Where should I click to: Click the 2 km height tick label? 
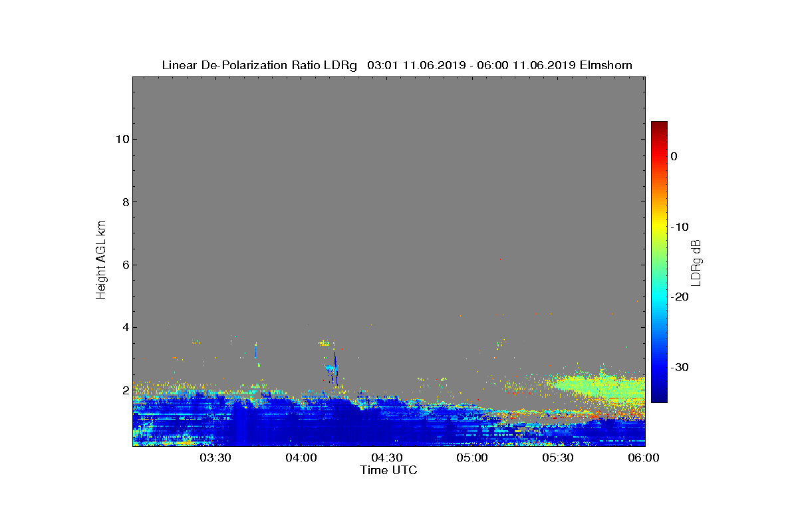coord(125,390)
